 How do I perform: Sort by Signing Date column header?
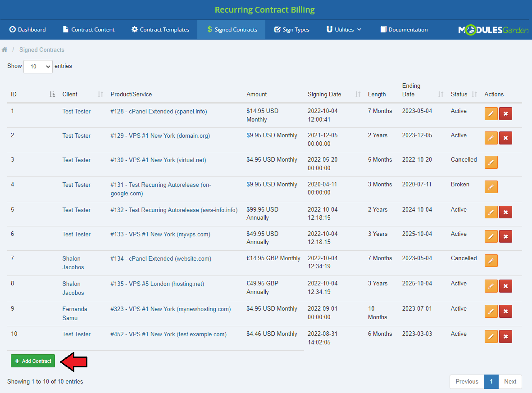pos(334,94)
